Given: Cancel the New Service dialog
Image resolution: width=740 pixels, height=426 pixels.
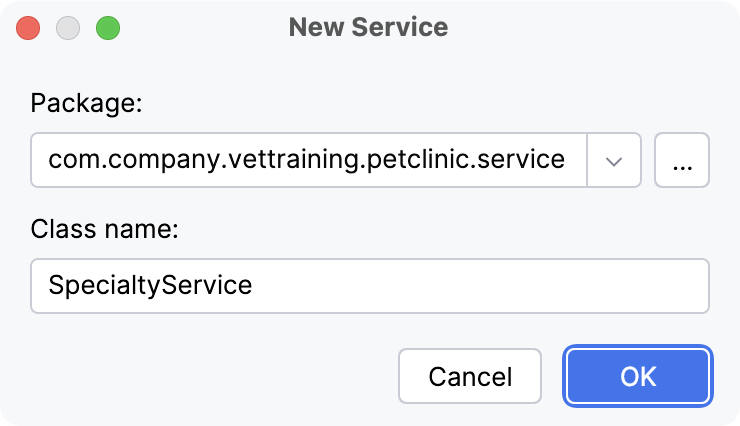Looking at the screenshot, I should click(x=470, y=376).
